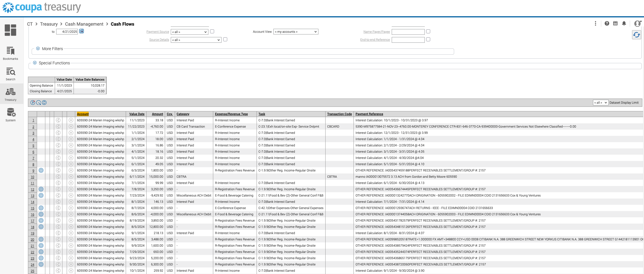
Task: Click the circled X icon in row 25
Action: coord(71,271)
